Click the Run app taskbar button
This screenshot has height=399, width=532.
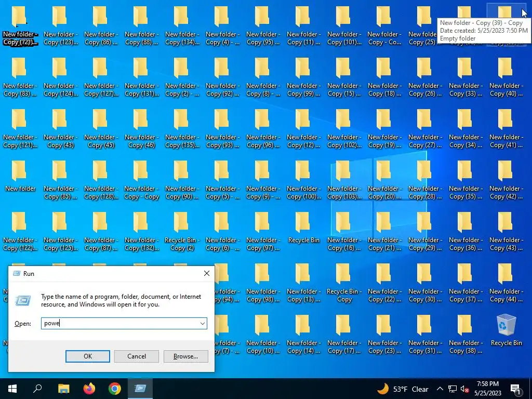click(x=140, y=389)
